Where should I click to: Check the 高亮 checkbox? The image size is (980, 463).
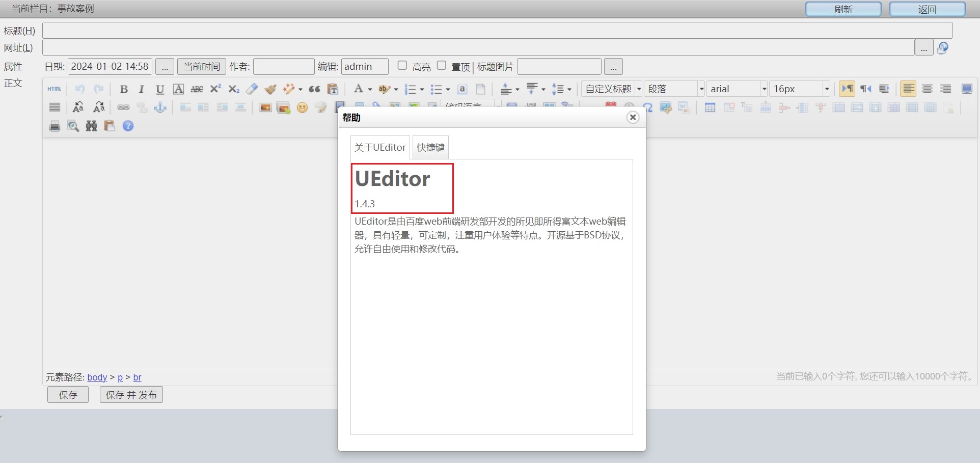[x=402, y=65]
